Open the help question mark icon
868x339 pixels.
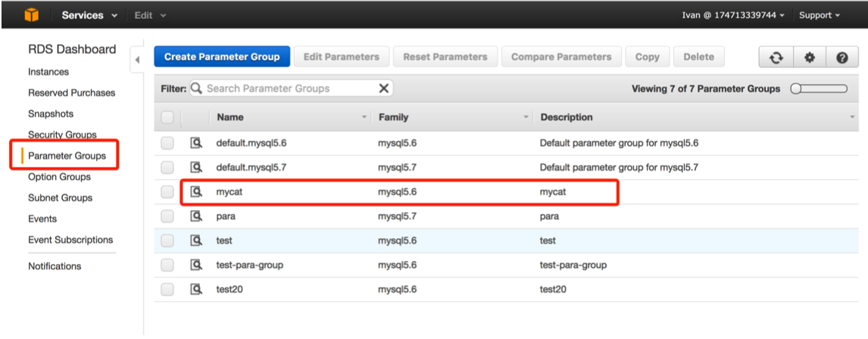pyautogui.click(x=842, y=57)
